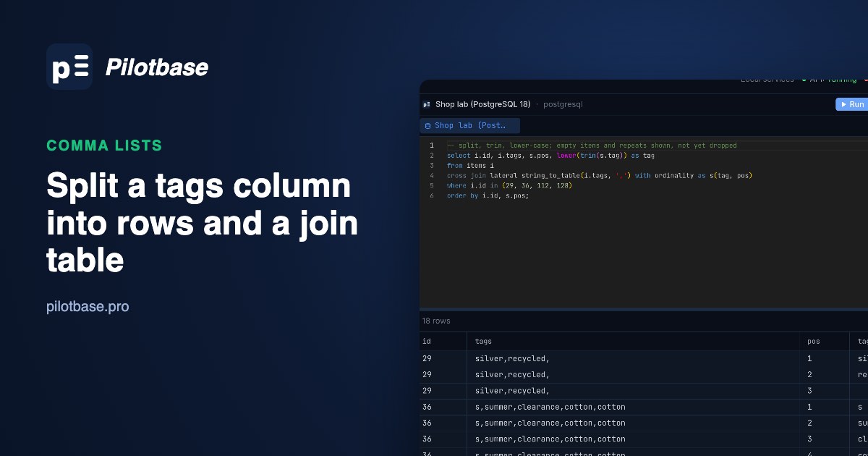Select the tags cell in the id 36, pos 2 row
The image size is (868, 456).
(634, 423)
